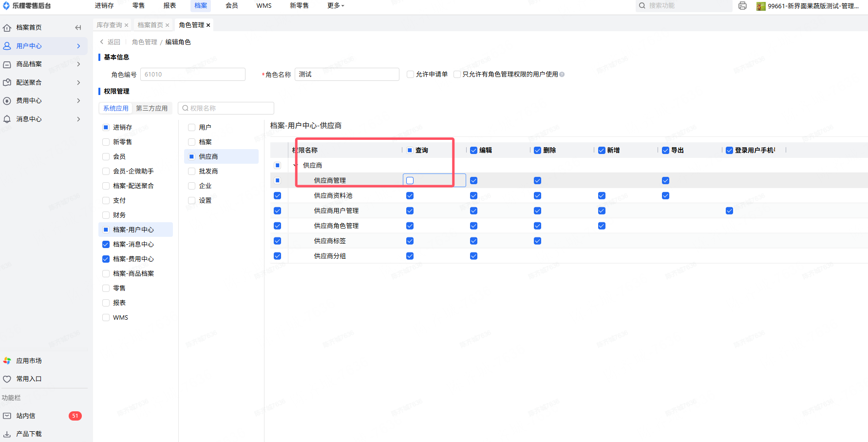Image resolution: width=868 pixels, height=442 pixels.
Task: Collapse the sidebar with the arrow icon
Action: tap(78, 28)
